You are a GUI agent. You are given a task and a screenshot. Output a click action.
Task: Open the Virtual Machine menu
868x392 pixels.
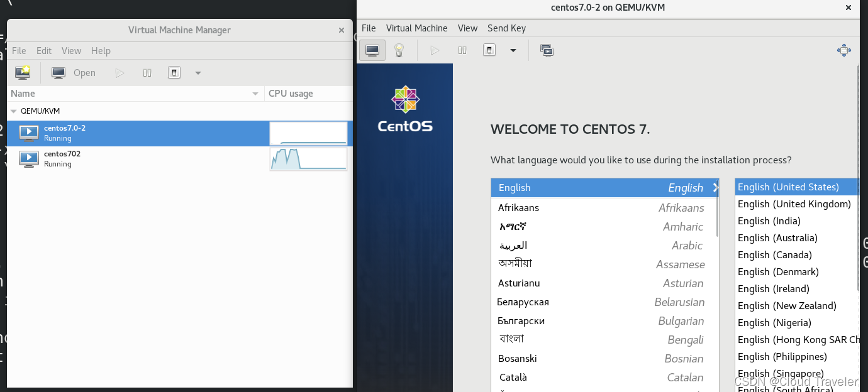pyautogui.click(x=416, y=28)
